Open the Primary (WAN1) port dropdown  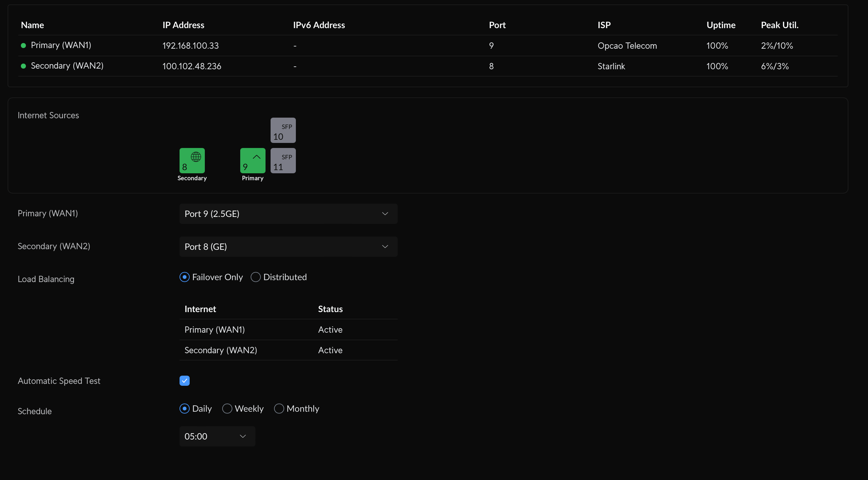(288, 214)
